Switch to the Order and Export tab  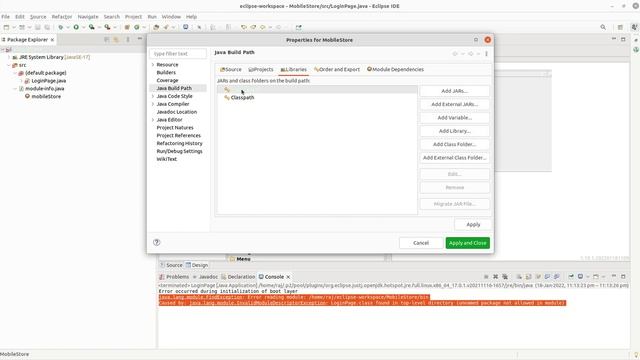pyautogui.click(x=337, y=69)
